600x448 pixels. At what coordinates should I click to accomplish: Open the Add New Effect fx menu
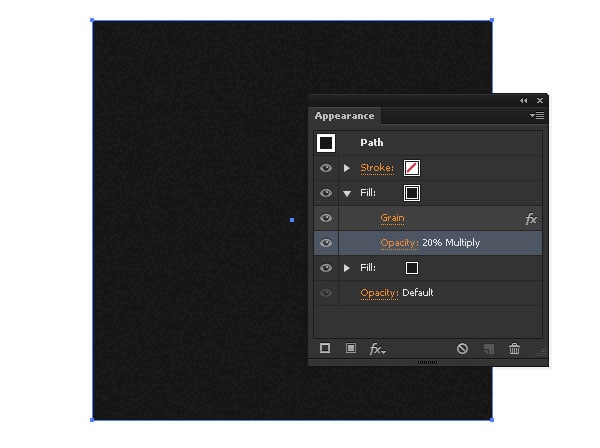pos(377,349)
